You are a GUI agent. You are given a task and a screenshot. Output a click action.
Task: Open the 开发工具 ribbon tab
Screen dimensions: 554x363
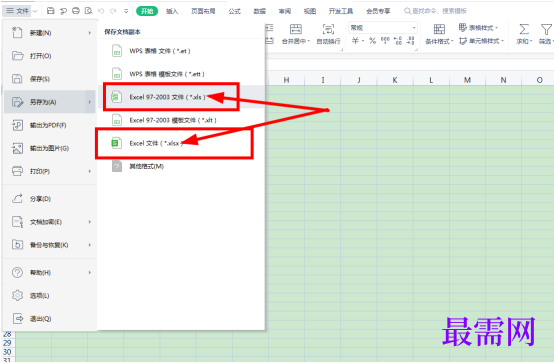(341, 11)
